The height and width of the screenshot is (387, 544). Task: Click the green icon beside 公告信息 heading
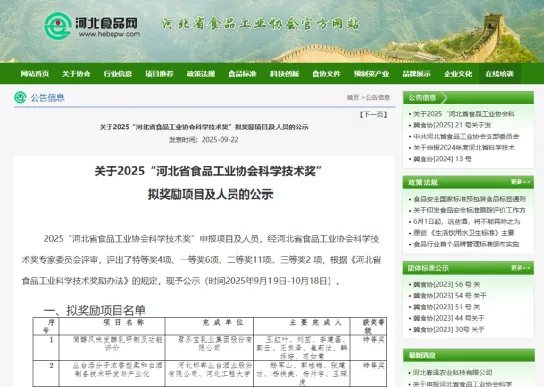point(20,98)
